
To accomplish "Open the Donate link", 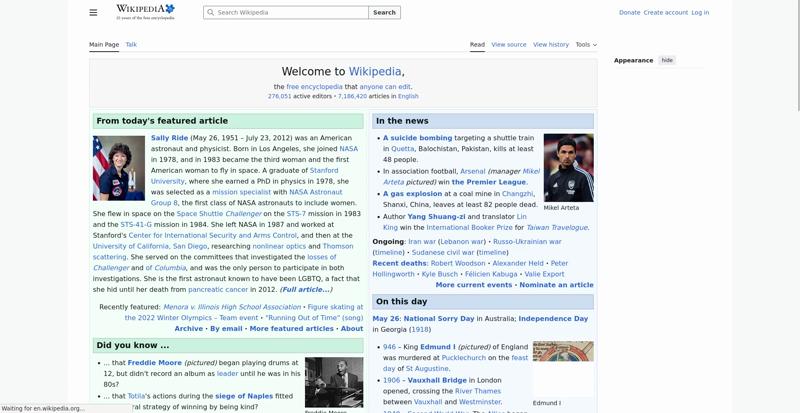I will tap(629, 12).
